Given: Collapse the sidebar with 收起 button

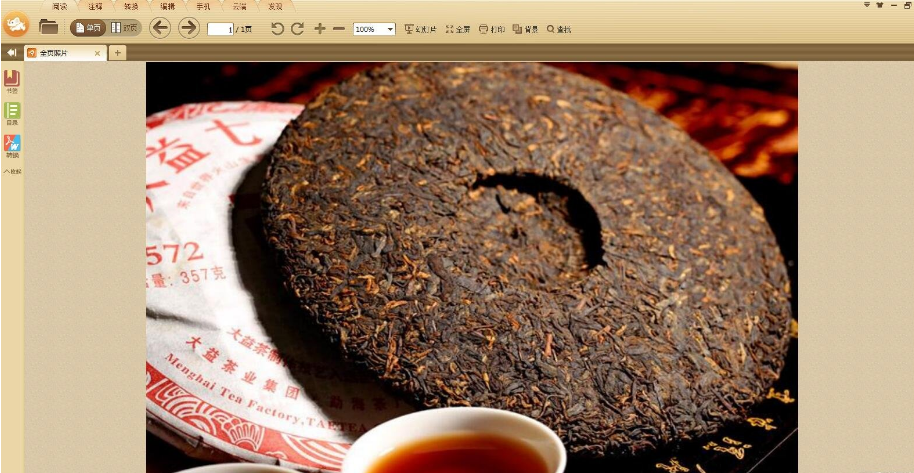Looking at the screenshot, I should pyautogui.click(x=12, y=171).
